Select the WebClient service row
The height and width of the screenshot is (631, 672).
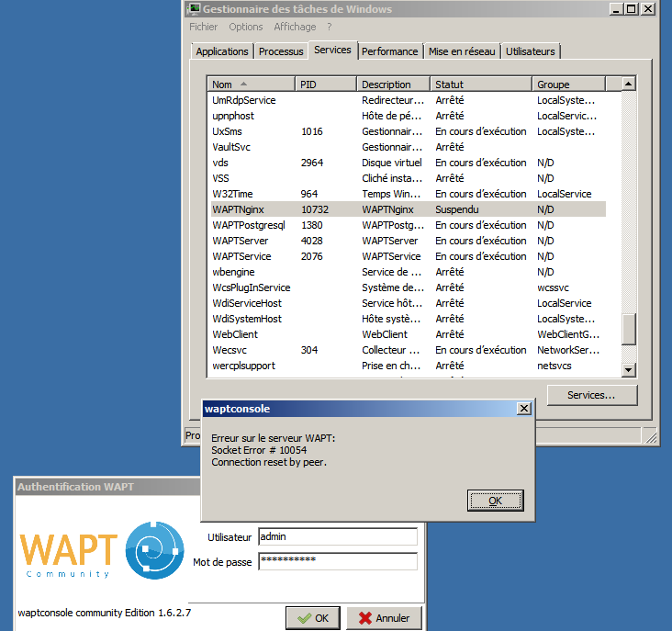point(408,334)
